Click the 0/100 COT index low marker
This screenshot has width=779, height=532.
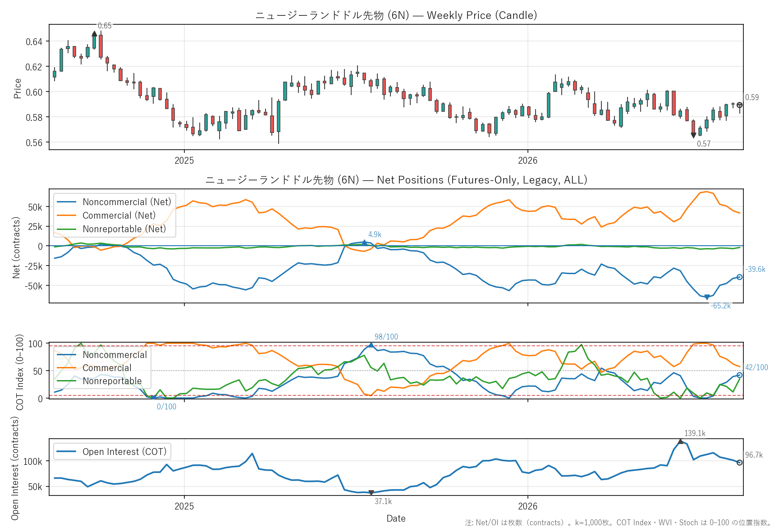pyautogui.click(x=153, y=398)
